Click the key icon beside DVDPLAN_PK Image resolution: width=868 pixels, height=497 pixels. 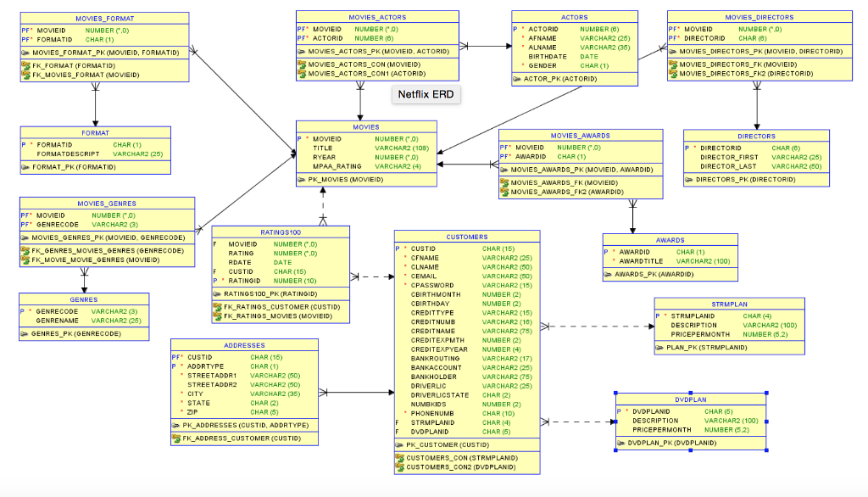click(x=621, y=443)
